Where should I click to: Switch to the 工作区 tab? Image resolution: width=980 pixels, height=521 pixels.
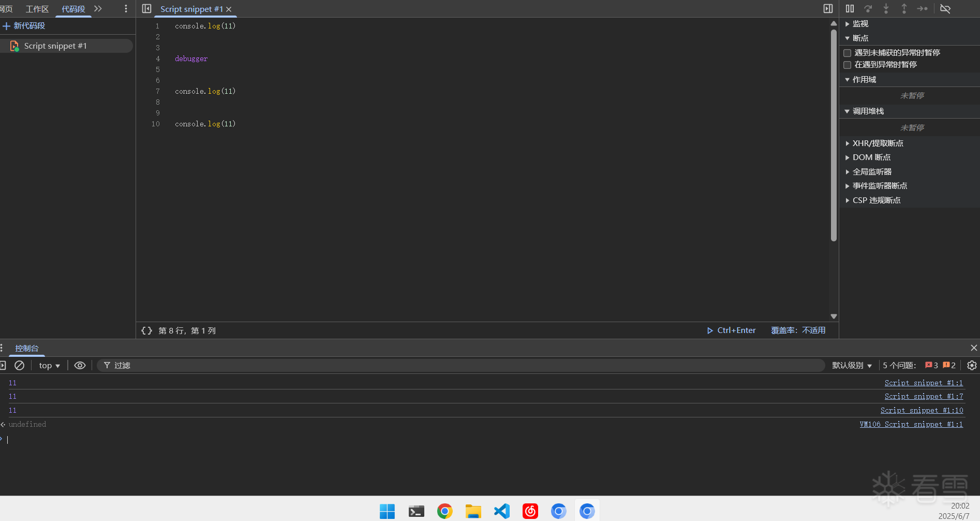[x=37, y=9]
